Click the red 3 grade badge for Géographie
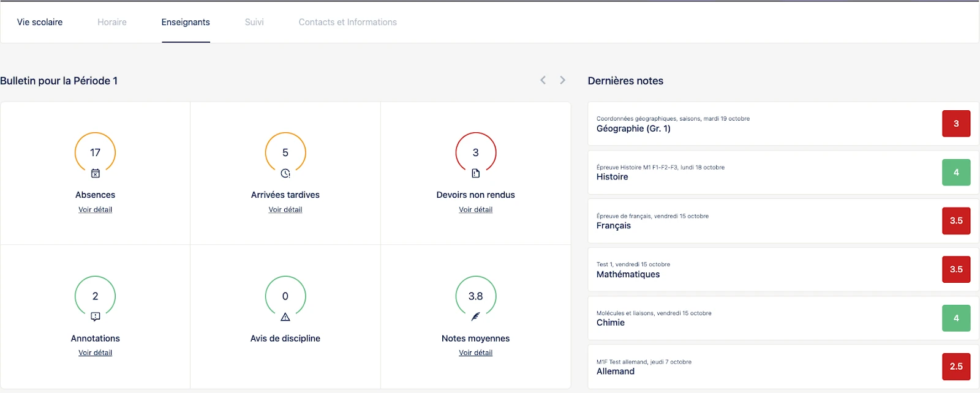 click(x=956, y=124)
